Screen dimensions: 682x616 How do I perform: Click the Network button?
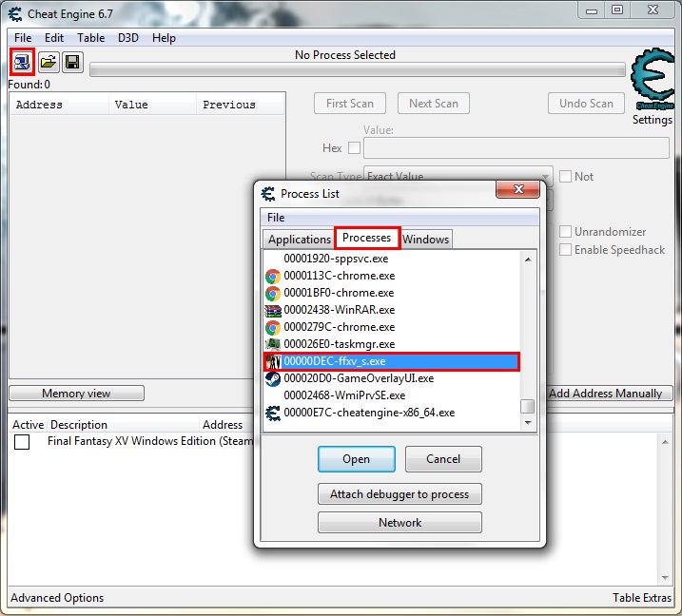pos(399,523)
